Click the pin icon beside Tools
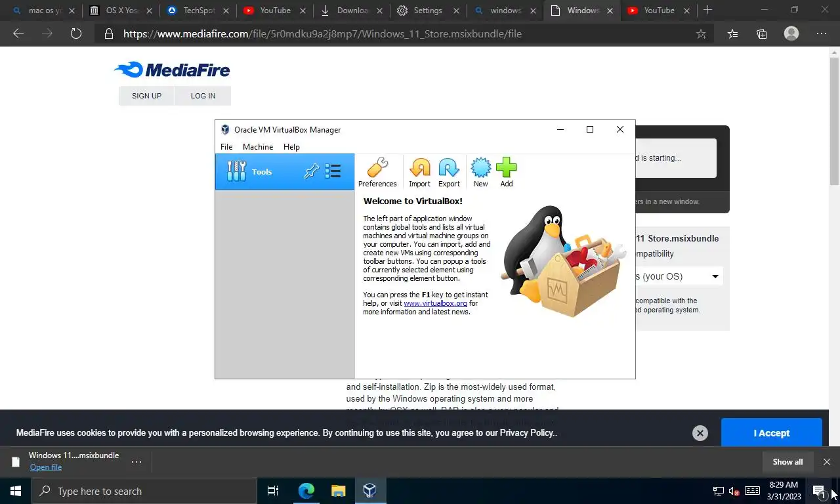840x504 pixels. click(x=311, y=171)
